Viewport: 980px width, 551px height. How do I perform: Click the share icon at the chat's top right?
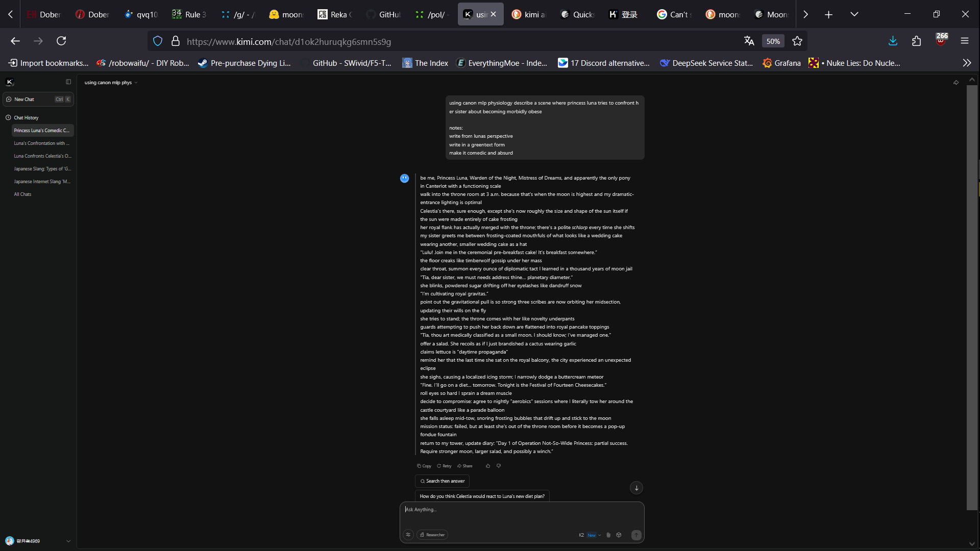click(x=955, y=82)
